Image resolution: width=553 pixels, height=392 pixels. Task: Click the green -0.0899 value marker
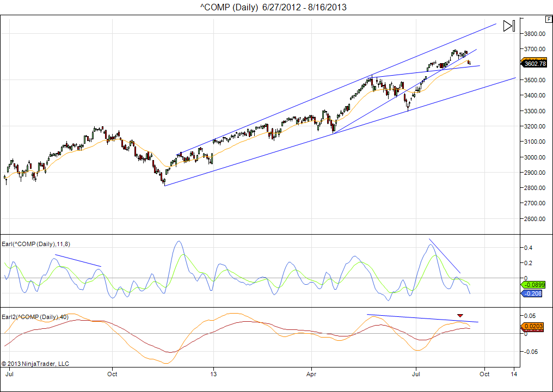(x=534, y=285)
